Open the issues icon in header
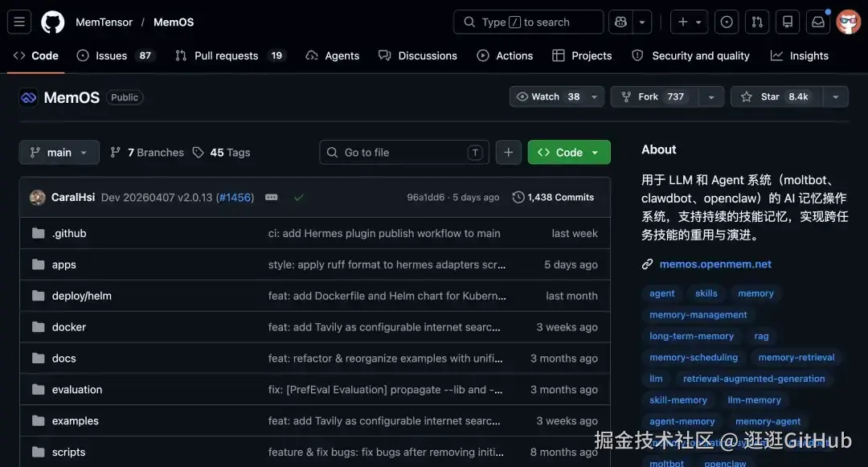The height and width of the screenshot is (467, 868). click(x=727, y=23)
